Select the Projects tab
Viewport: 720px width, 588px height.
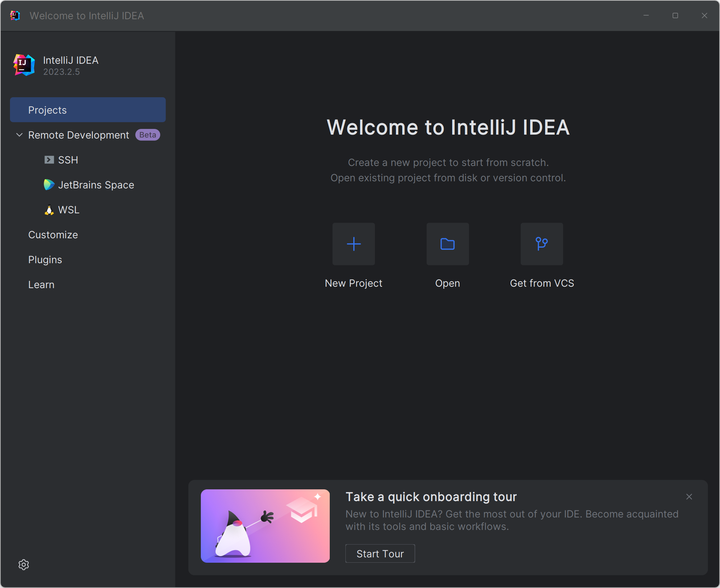88,110
